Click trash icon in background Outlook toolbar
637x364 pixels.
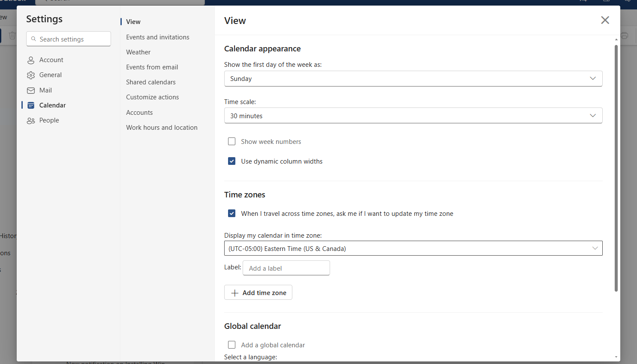pos(12,36)
